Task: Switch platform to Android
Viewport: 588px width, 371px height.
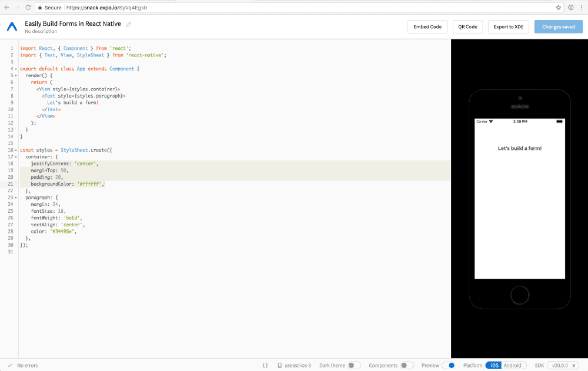Action: click(x=512, y=365)
